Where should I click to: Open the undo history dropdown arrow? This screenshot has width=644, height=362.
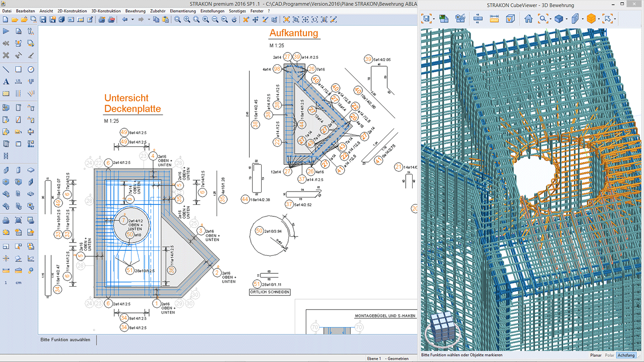[132, 20]
